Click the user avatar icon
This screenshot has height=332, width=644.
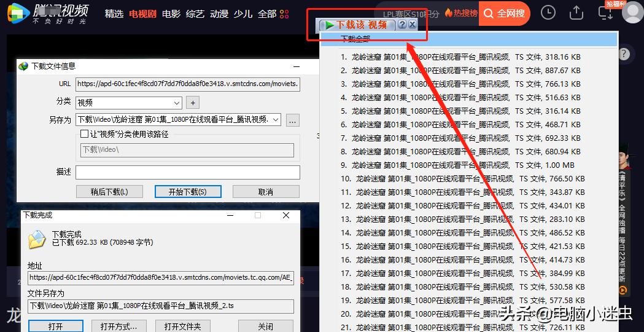click(x=633, y=12)
